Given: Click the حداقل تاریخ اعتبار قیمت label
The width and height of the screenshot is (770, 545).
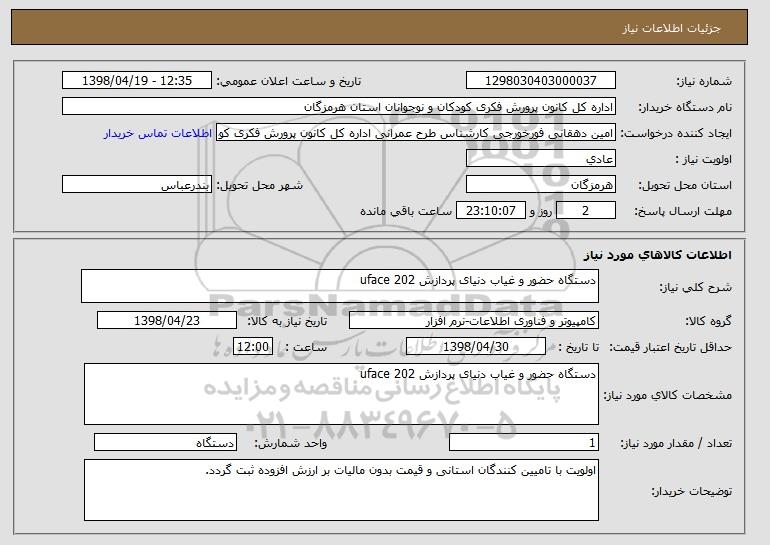Looking at the screenshot, I should pos(670,348).
